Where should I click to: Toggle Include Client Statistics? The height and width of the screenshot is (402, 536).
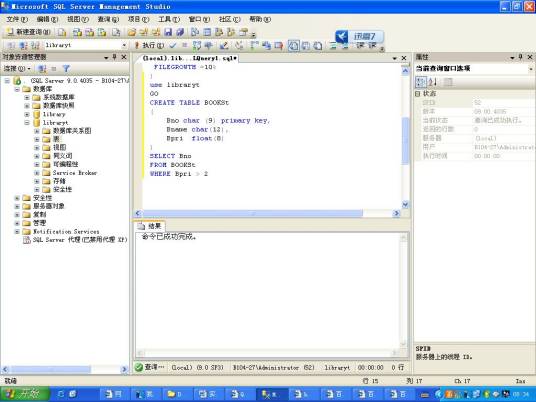(x=267, y=45)
